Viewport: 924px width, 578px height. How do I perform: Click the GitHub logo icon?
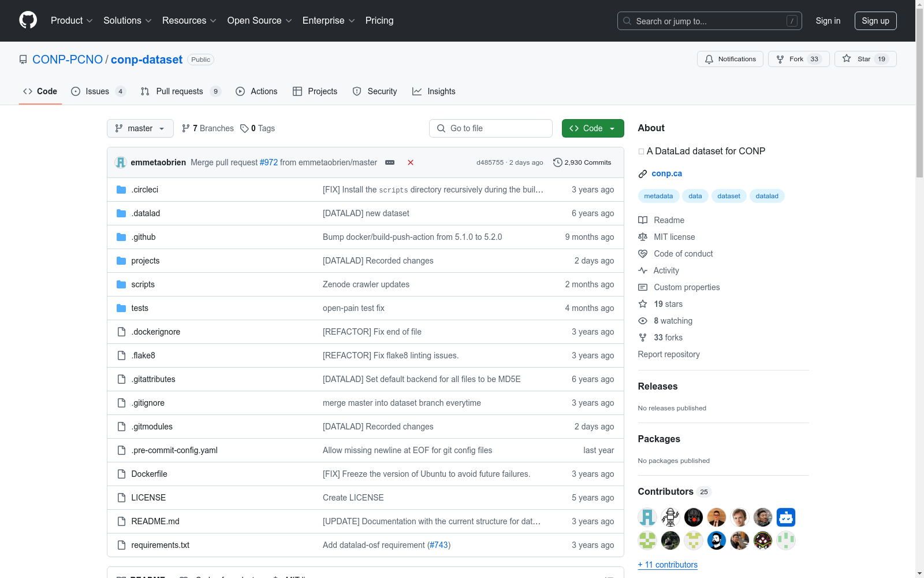pyautogui.click(x=28, y=21)
